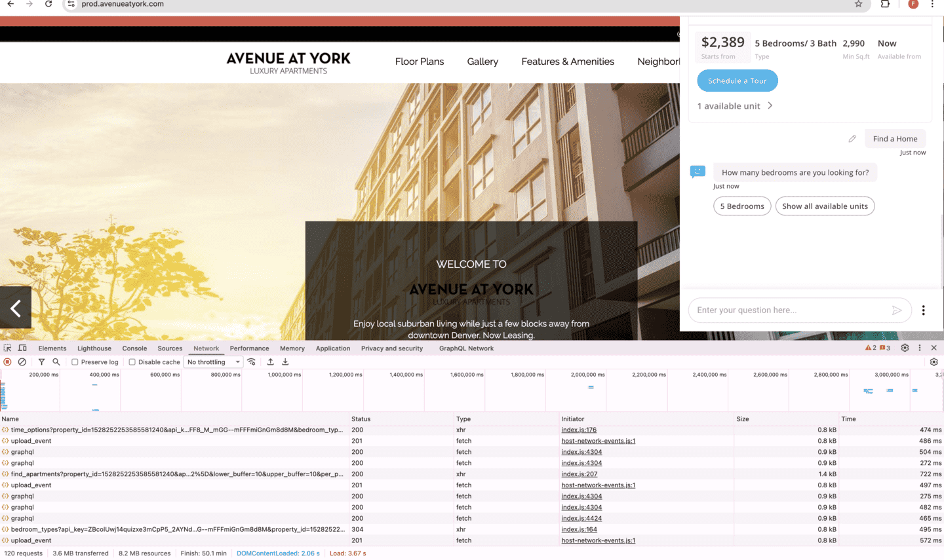The height and width of the screenshot is (560, 944).
Task: Select the inspect element picker tool
Action: (8, 348)
